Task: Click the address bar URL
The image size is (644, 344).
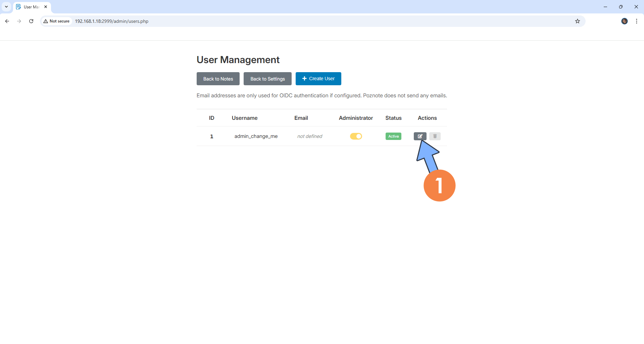Action: point(111,21)
